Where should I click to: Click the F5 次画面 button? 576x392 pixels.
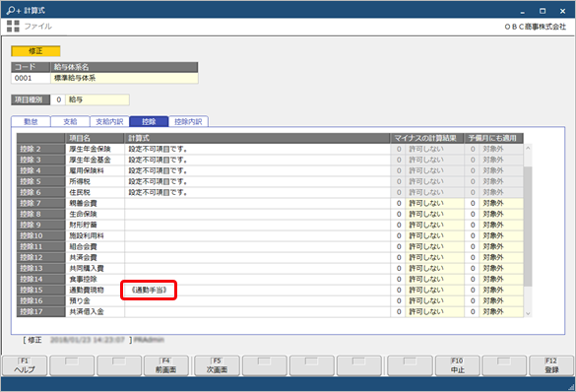pyautogui.click(x=217, y=365)
